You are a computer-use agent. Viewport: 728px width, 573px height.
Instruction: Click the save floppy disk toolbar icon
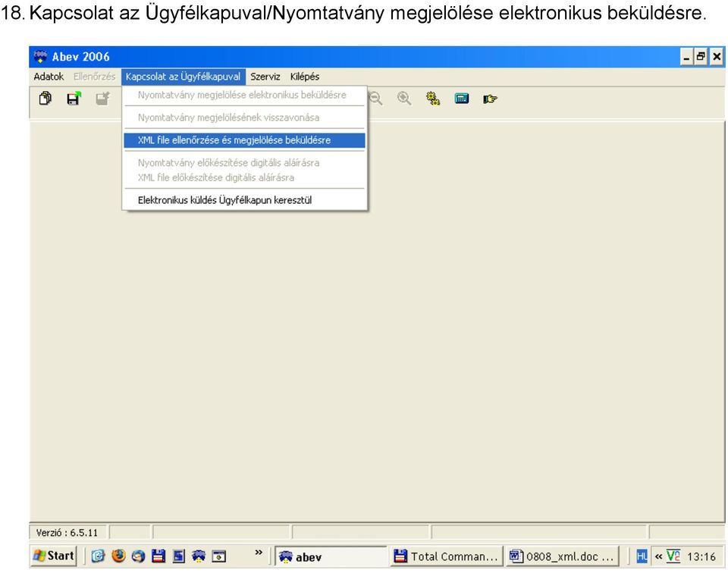pyautogui.click(x=74, y=99)
